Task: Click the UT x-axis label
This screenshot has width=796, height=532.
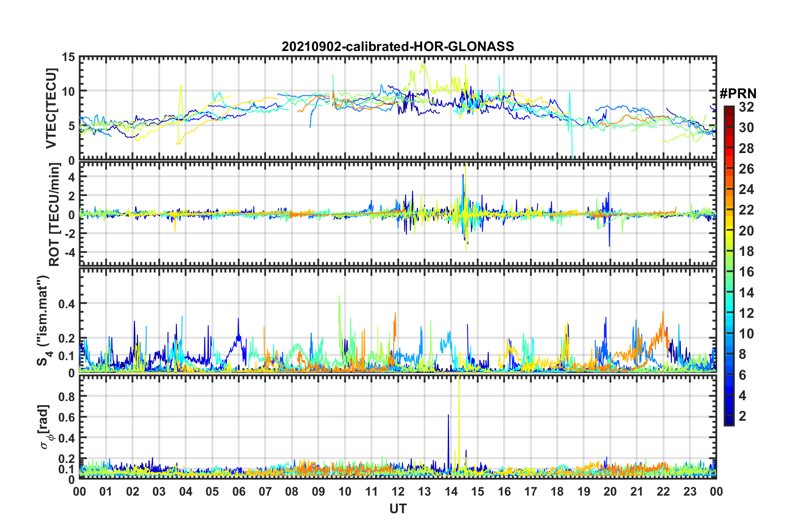Action: pos(398,509)
